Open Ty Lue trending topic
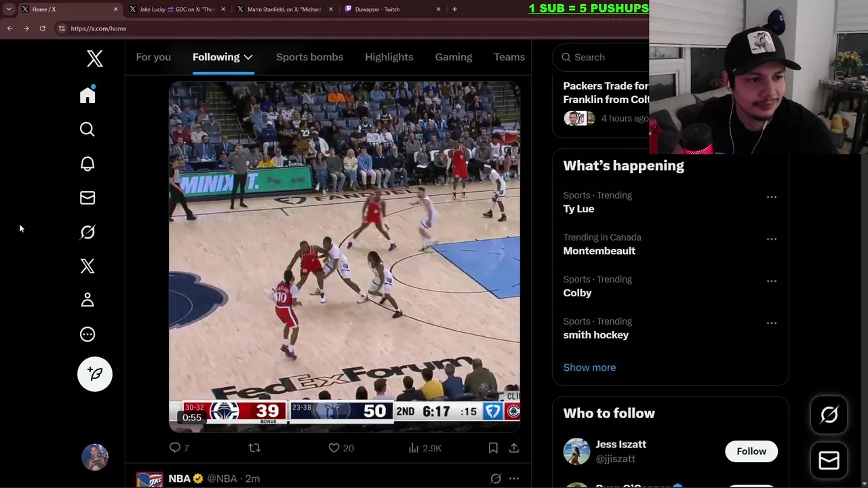Screen dimensions: 868x488 pyautogui.click(x=578, y=209)
